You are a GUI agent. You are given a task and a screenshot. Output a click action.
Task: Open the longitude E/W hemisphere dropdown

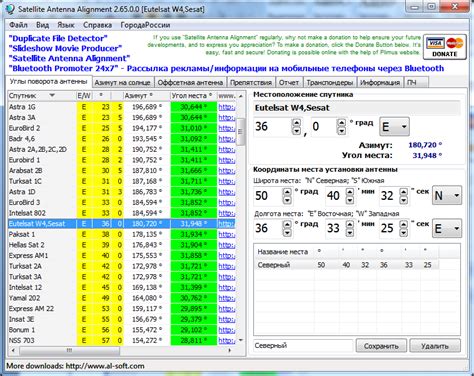(x=447, y=228)
